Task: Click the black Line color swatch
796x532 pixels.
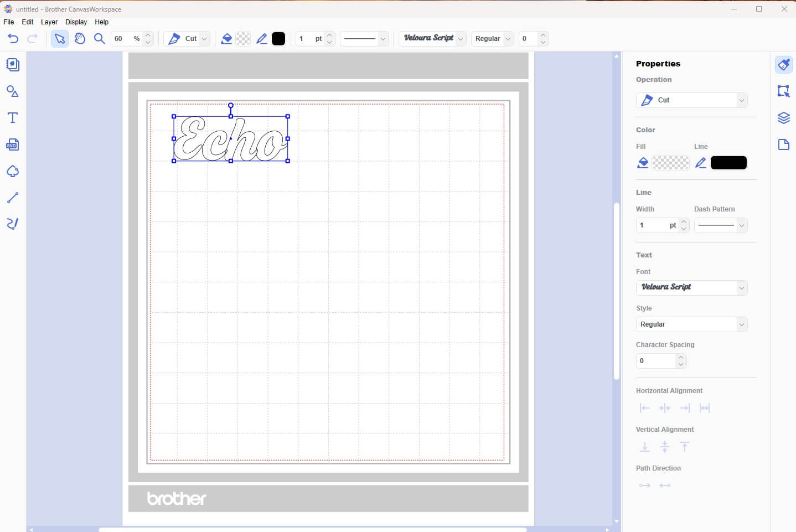Action: (728, 163)
